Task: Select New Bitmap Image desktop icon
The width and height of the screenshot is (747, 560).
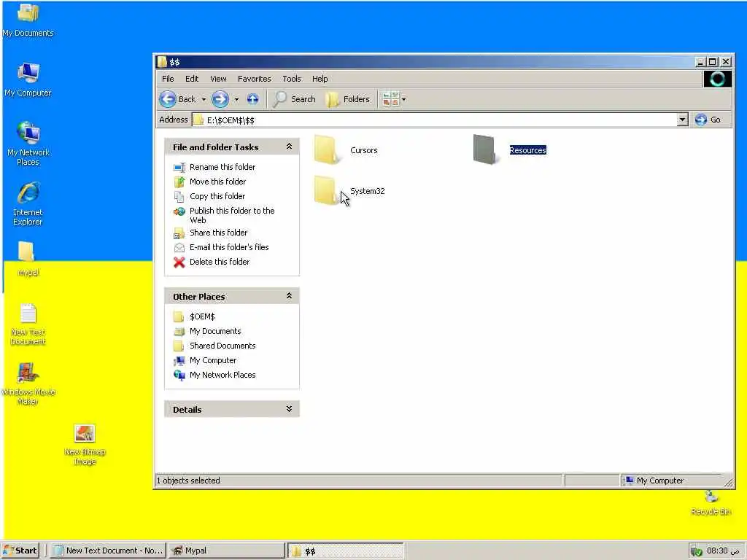Action: [85, 433]
